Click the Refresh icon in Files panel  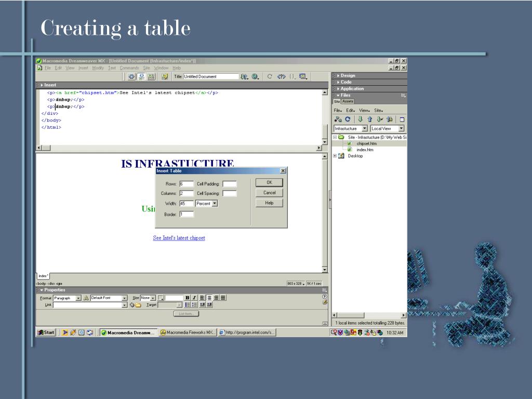pos(348,119)
